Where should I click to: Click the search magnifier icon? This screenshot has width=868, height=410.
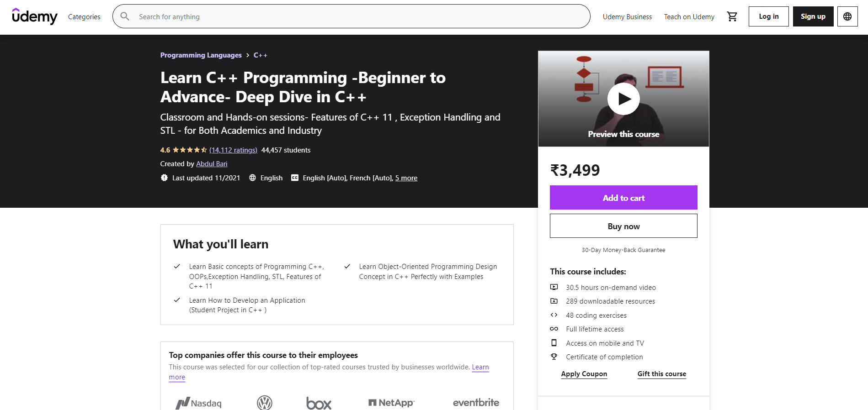click(125, 16)
